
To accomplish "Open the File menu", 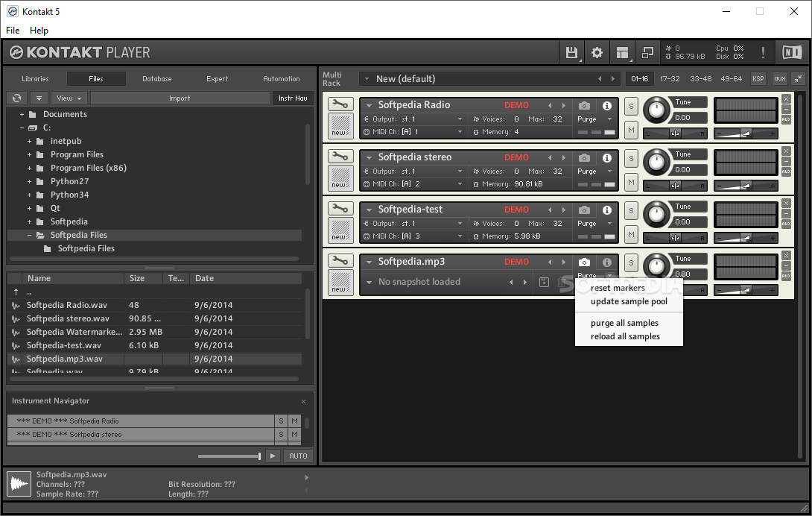I will (13, 30).
